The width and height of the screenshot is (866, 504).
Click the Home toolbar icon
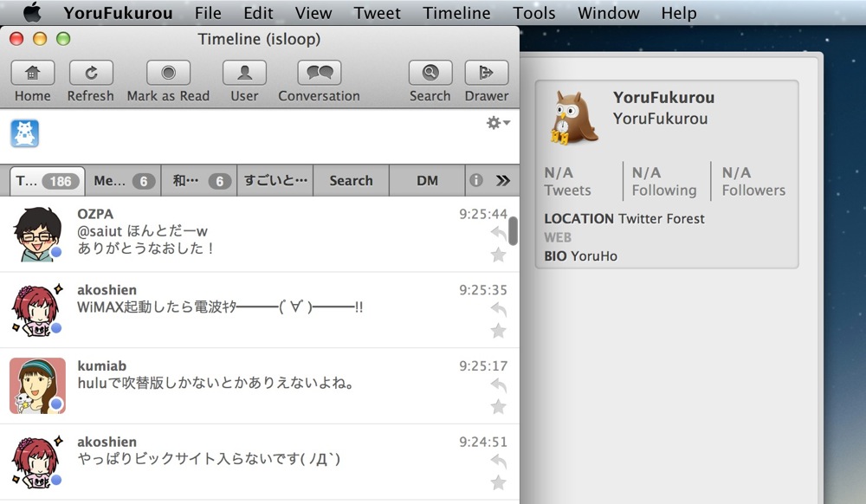(x=33, y=73)
